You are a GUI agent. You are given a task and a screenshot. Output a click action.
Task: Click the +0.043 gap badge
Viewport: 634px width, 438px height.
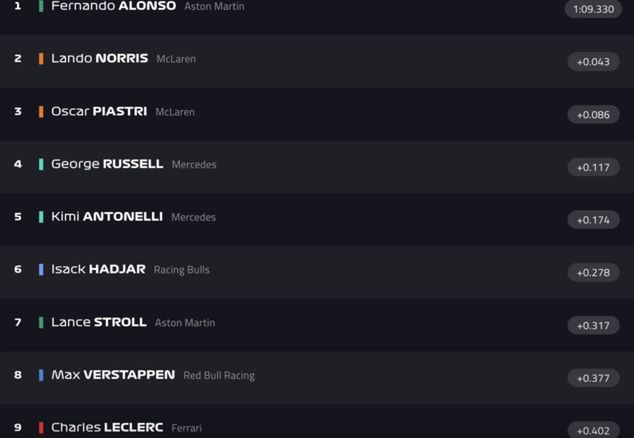[593, 62]
